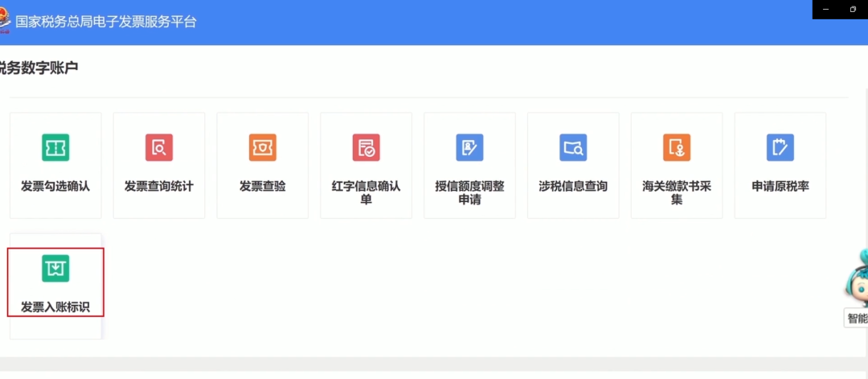Click the 红字信息确认单 label
The width and height of the screenshot is (868, 379).
point(366,193)
